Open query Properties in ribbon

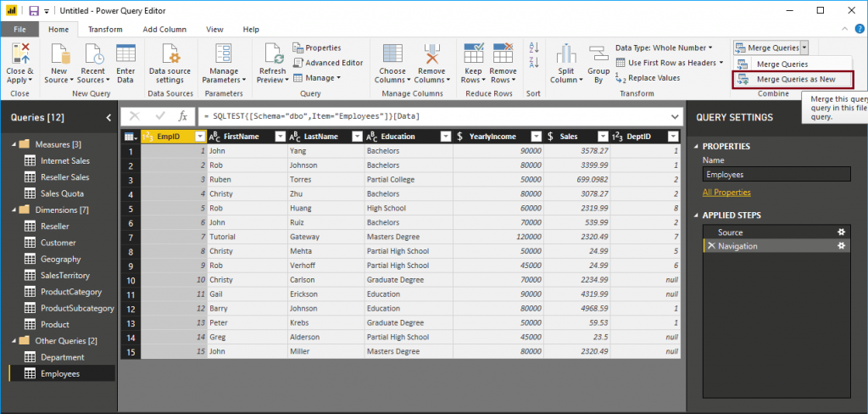[317, 48]
